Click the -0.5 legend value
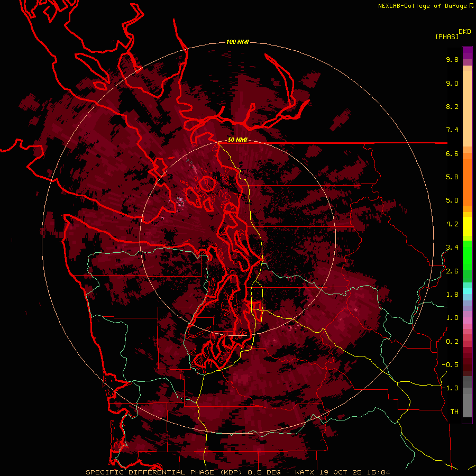Viewport: 476px width, 476px height. tap(450, 365)
